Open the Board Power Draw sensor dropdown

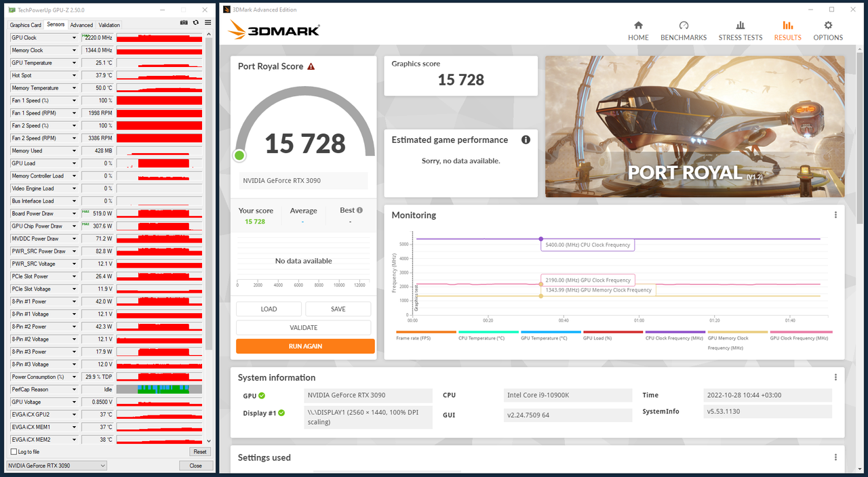click(x=75, y=213)
